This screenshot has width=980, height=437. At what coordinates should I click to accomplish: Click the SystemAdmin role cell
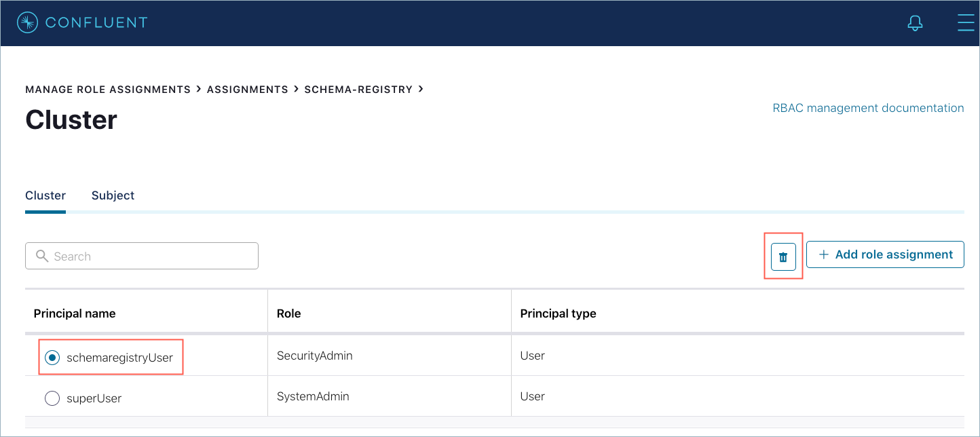click(313, 396)
